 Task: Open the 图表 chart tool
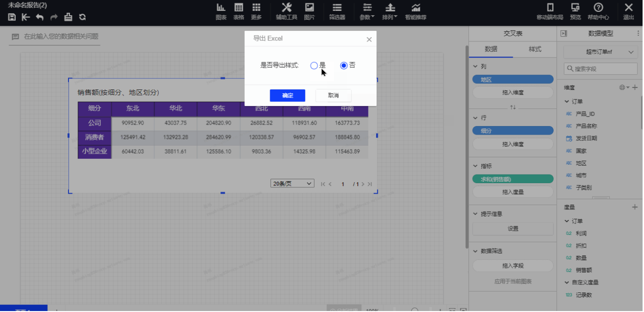[x=221, y=11]
